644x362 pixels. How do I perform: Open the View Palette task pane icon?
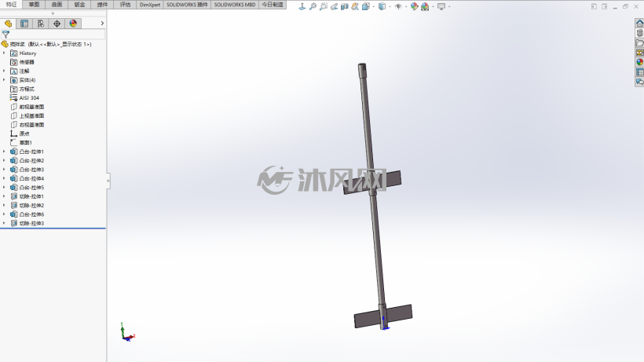click(639, 53)
